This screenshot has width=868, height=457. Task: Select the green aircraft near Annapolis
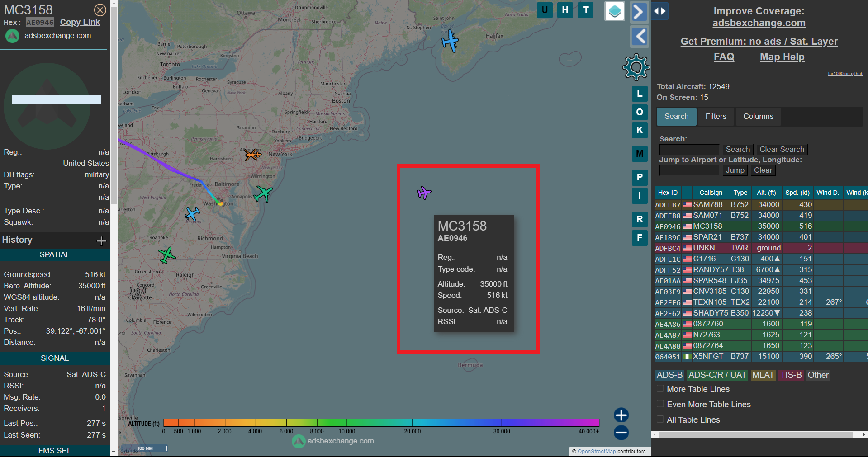coord(263,194)
